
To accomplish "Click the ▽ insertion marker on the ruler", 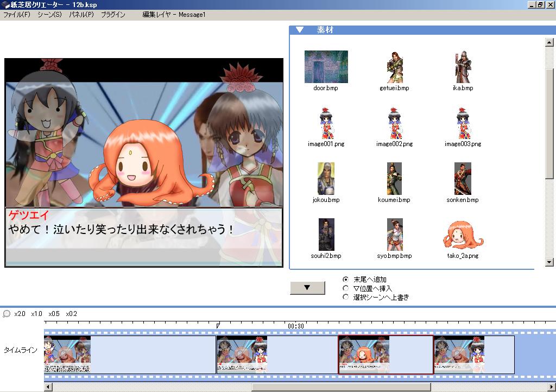I will click(218, 325).
